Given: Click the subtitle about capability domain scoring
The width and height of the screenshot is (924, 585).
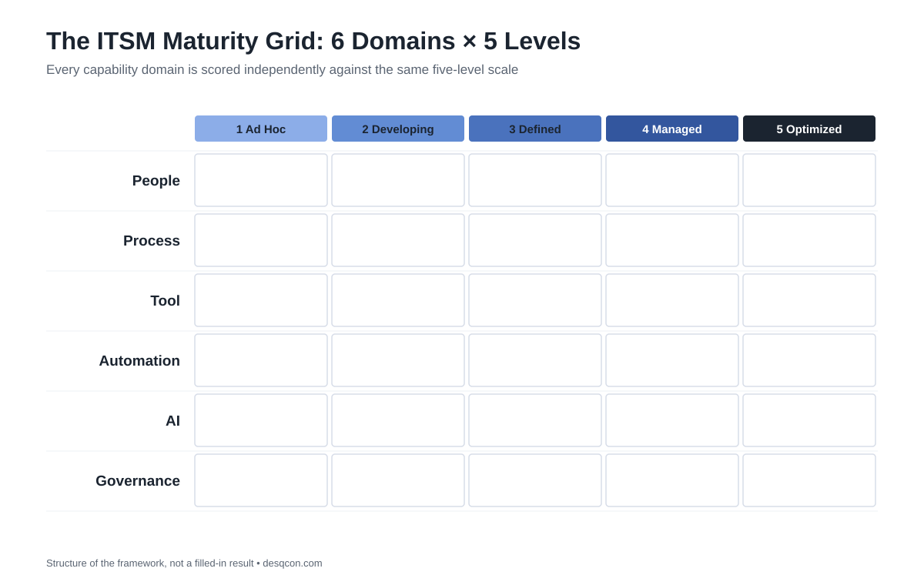Looking at the screenshot, I should pyautogui.click(x=282, y=70).
